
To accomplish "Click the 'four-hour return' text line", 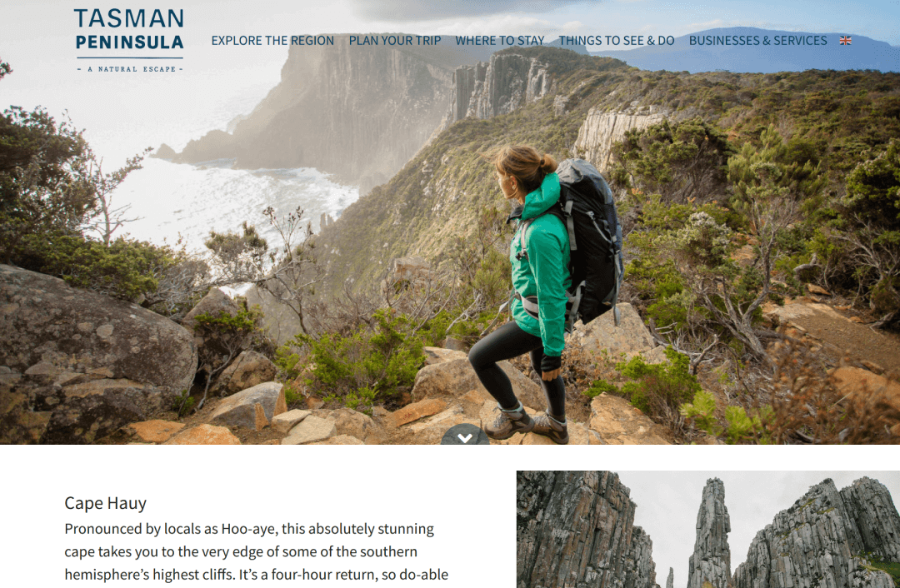I will (x=256, y=575).
